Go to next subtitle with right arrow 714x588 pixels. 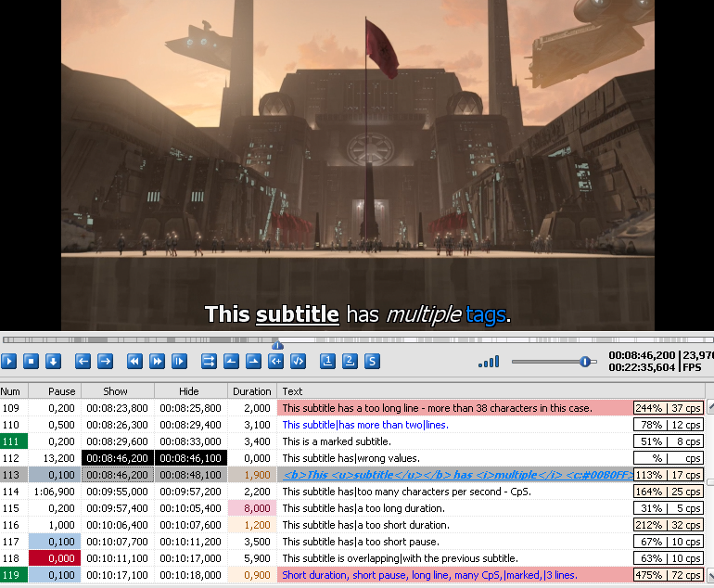(105, 361)
